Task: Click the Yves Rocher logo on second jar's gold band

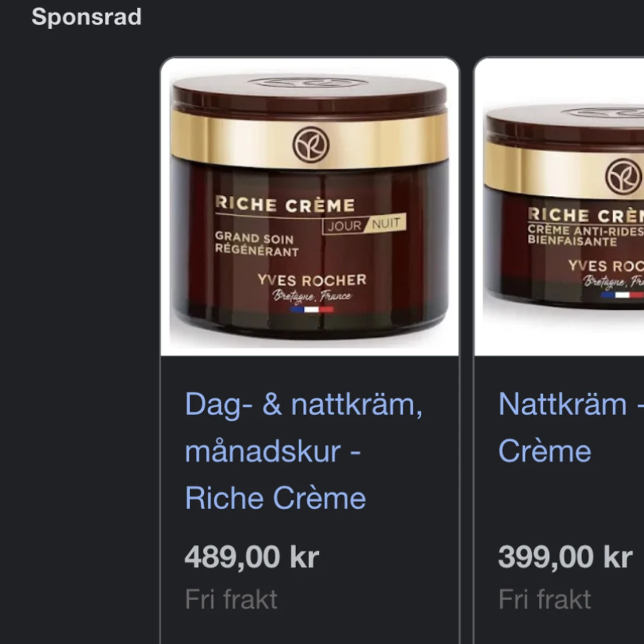Action: [624, 177]
